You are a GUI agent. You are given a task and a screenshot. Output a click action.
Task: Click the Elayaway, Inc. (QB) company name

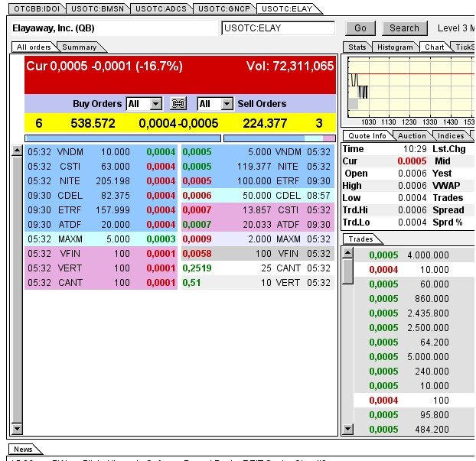(x=54, y=28)
